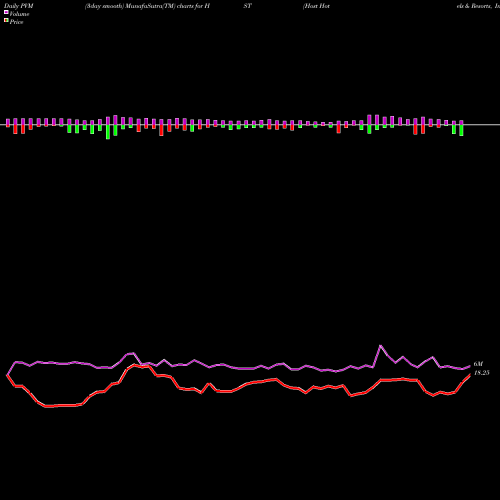Click the Price legend swatch
The image size is (500, 500).
6,21
